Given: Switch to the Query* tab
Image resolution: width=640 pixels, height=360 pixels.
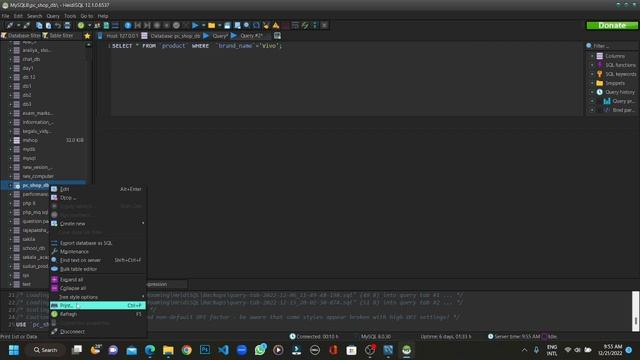Looking at the screenshot, I should [216, 36].
